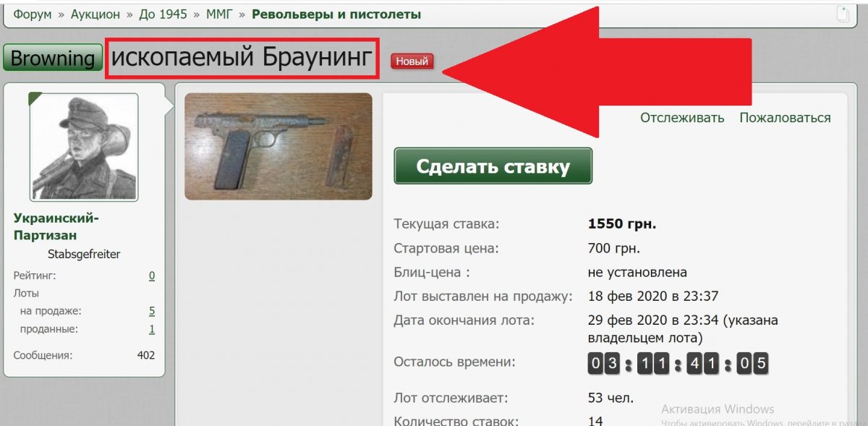
Task: Open 'Украинский-Партизан' user profile
Action: pyautogui.click(x=56, y=226)
